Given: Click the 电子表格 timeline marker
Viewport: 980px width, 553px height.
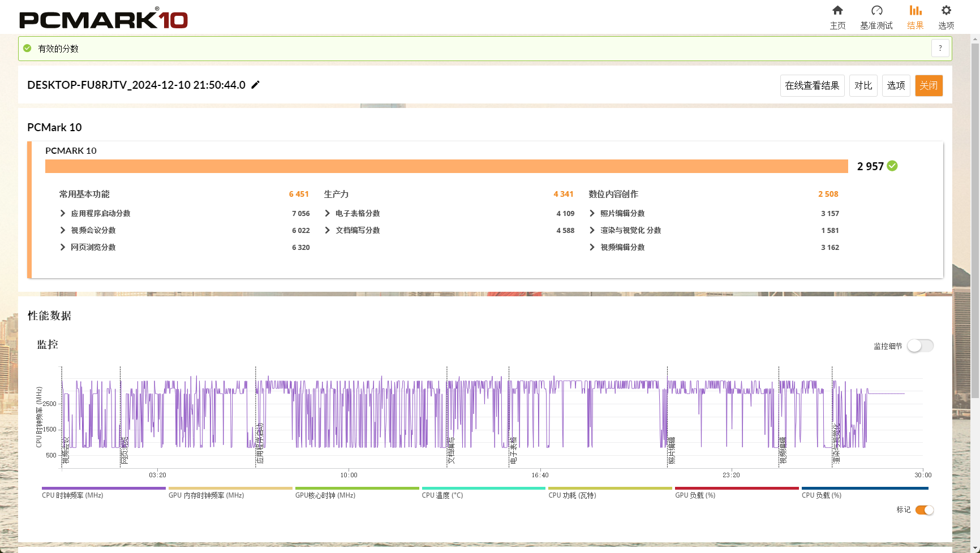Looking at the screenshot, I should [x=513, y=450].
